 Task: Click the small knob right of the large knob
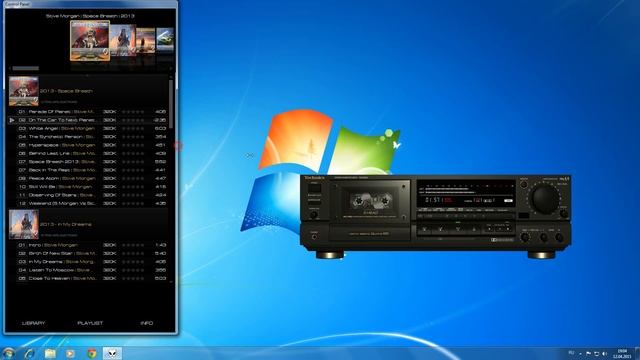564,213
